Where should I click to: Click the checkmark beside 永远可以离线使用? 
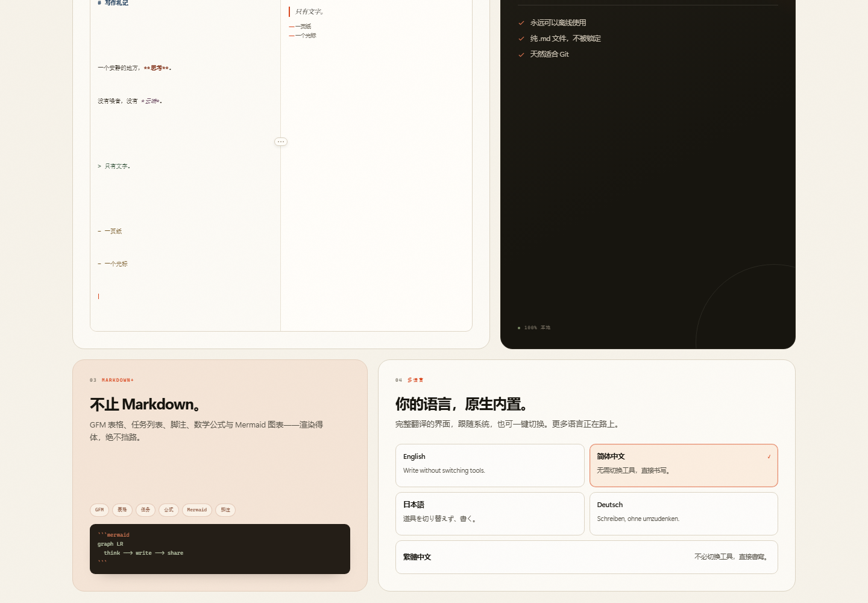(x=521, y=23)
